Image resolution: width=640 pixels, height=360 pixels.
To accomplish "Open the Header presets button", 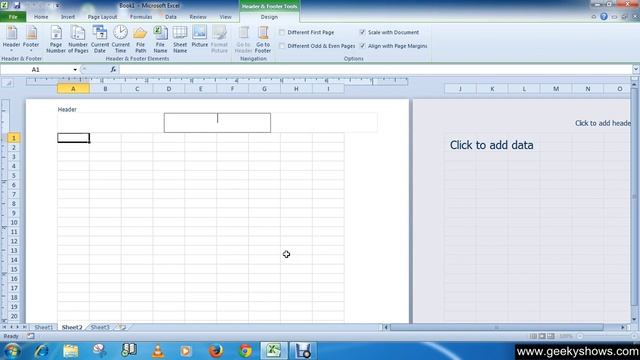I will pyautogui.click(x=11, y=39).
